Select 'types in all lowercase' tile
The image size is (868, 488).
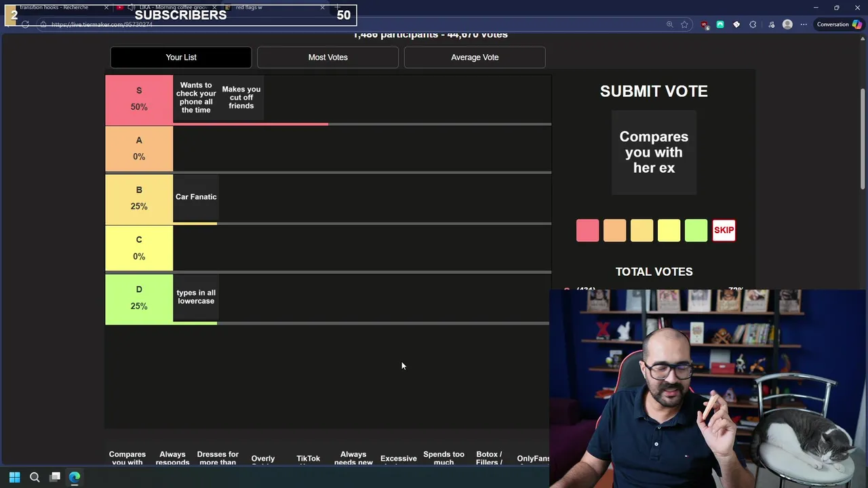point(196,297)
